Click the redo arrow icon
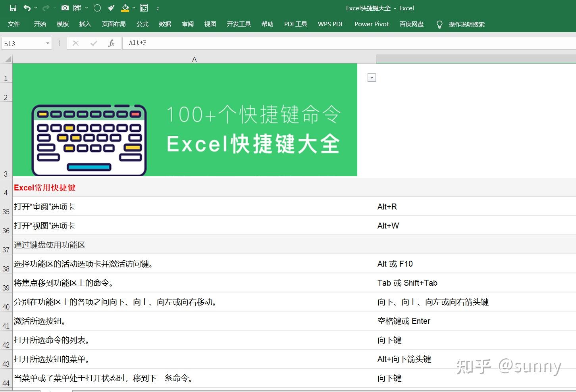This screenshot has height=392, width=576. [46, 8]
